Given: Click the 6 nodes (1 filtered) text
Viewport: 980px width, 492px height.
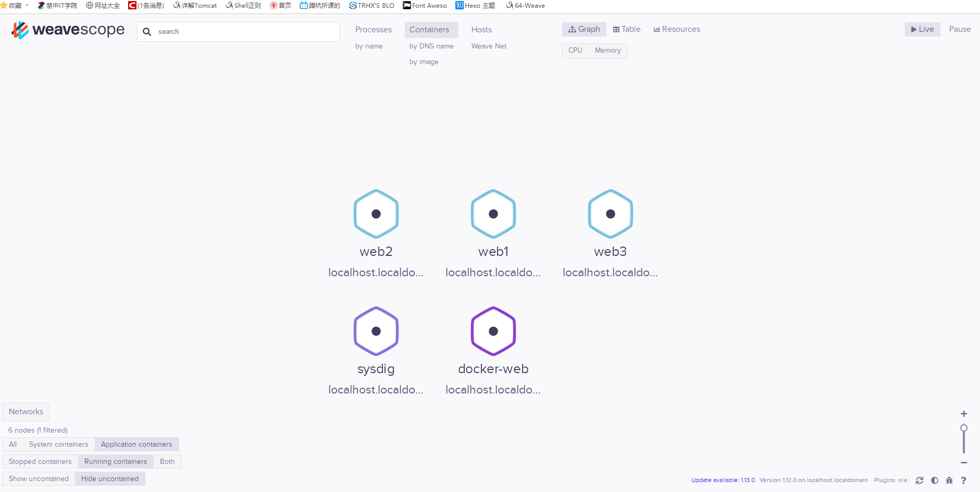Looking at the screenshot, I should [38, 431].
